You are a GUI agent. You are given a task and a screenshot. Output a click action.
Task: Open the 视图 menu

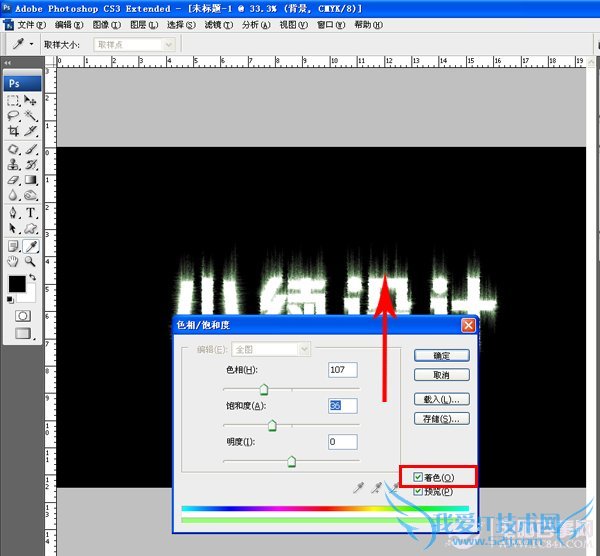tap(293, 25)
